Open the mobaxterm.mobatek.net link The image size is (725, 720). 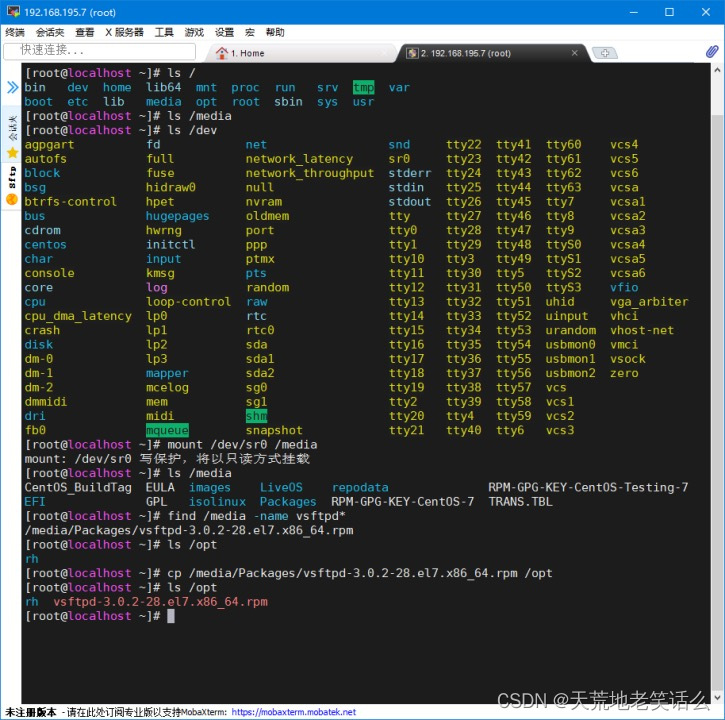point(294,712)
